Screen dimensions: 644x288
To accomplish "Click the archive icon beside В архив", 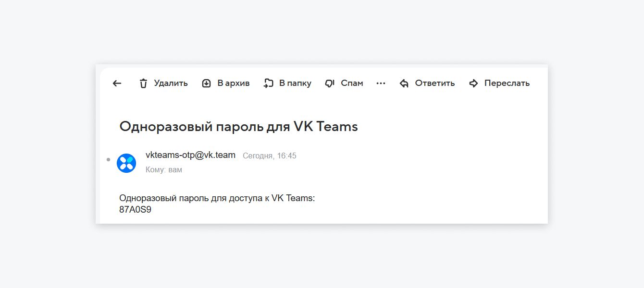I will (x=207, y=83).
